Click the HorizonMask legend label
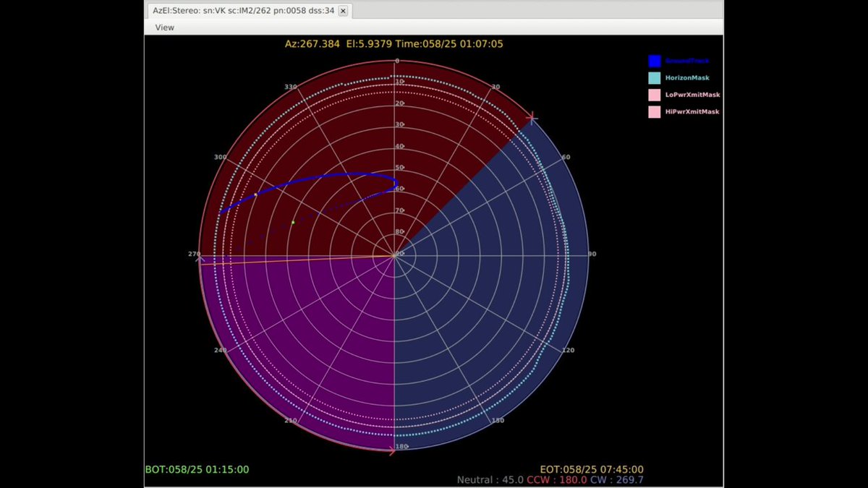Screen dimensions: 868x488 pyautogui.click(x=686, y=77)
